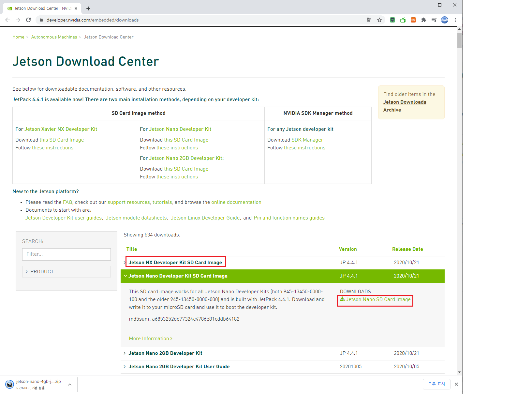Click the address bar URL
The height and width of the screenshot is (394, 532).
click(93, 20)
